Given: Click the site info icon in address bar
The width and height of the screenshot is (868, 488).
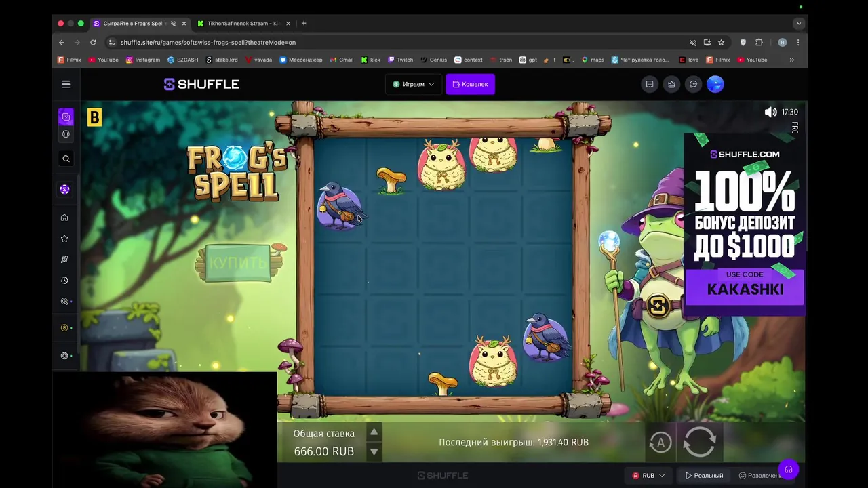Looking at the screenshot, I should (112, 42).
